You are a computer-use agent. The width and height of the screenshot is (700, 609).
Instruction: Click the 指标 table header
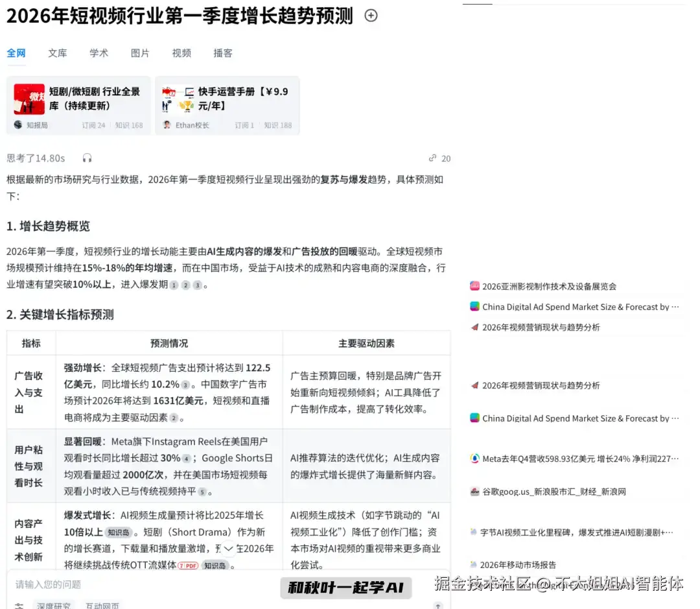[x=31, y=343]
